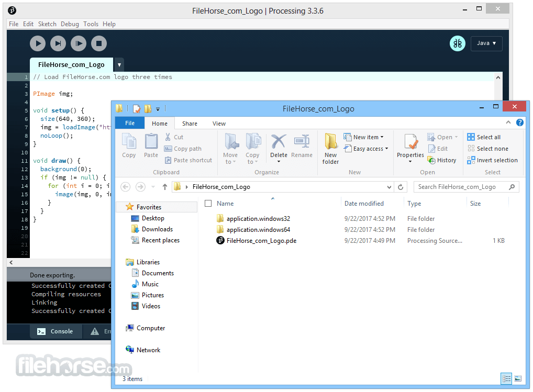Run the sketch with the Play button

click(37, 43)
